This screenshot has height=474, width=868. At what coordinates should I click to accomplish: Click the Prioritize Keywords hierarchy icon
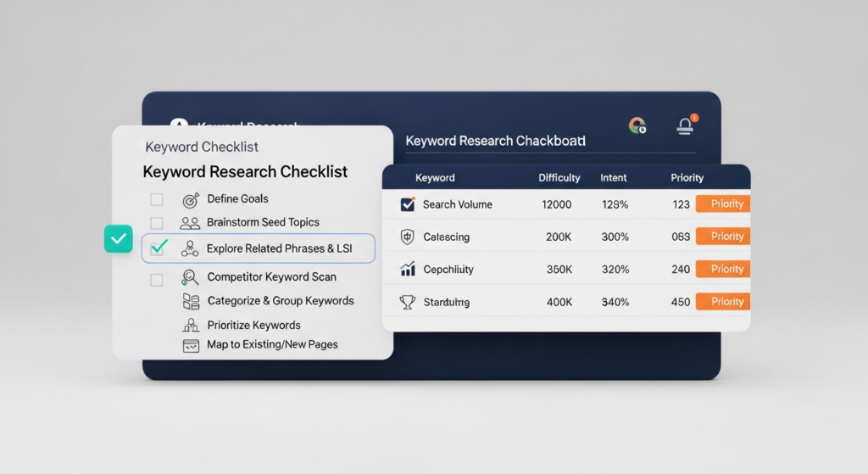191,325
